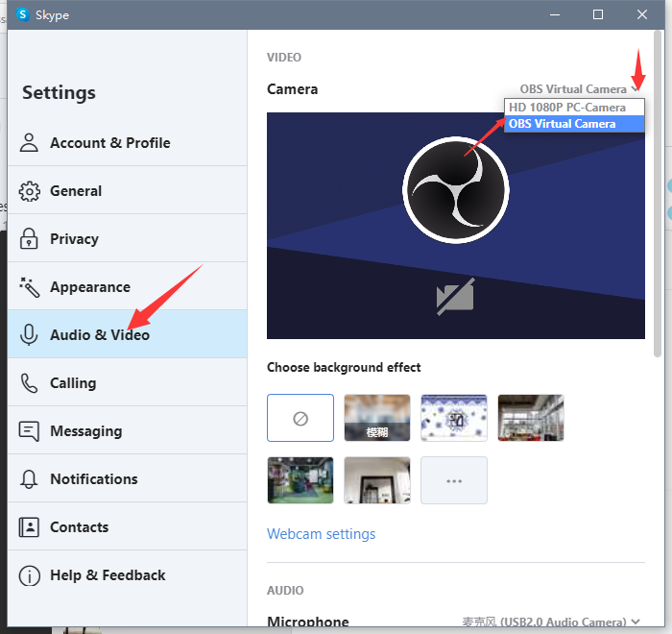The height and width of the screenshot is (634, 672).
Task: Show the Contacts settings
Action: 127,527
